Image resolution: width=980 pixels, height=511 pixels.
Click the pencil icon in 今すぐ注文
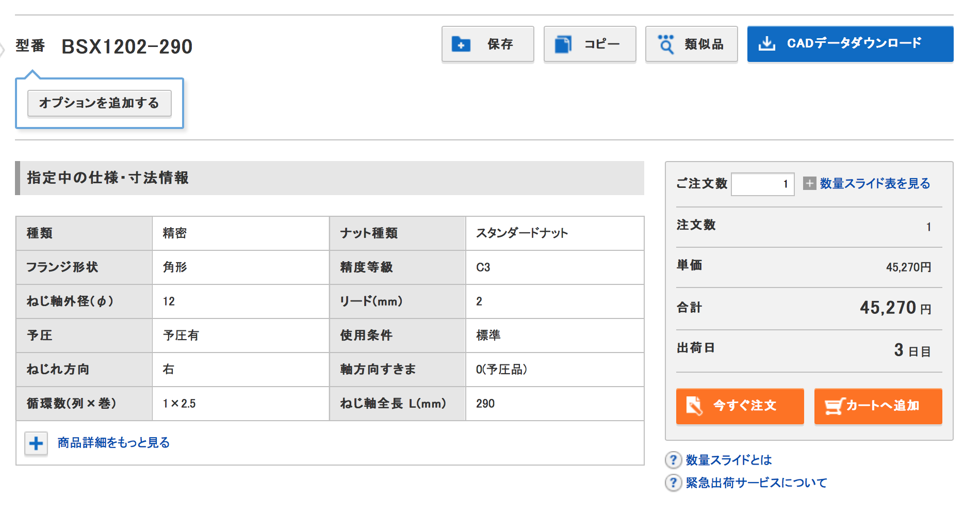[x=694, y=406]
